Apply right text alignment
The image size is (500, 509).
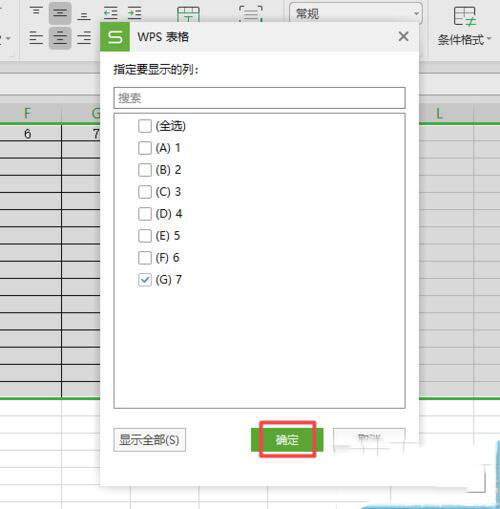[84, 38]
